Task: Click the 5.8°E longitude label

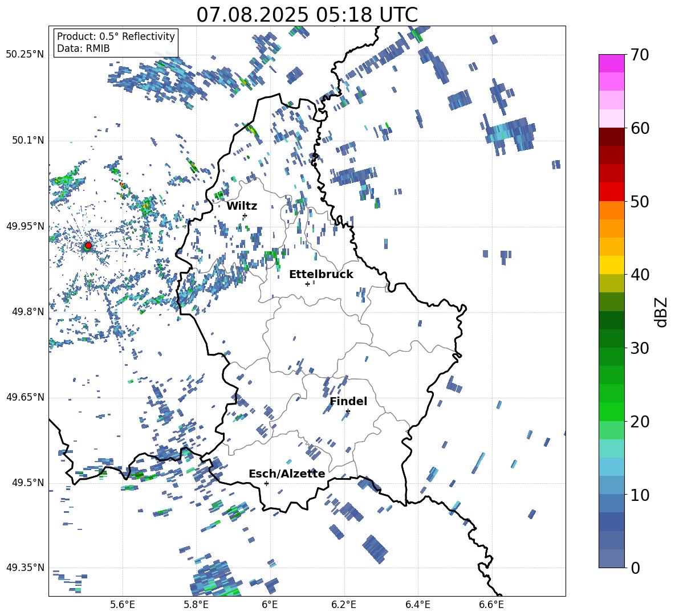Action: [196, 605]
